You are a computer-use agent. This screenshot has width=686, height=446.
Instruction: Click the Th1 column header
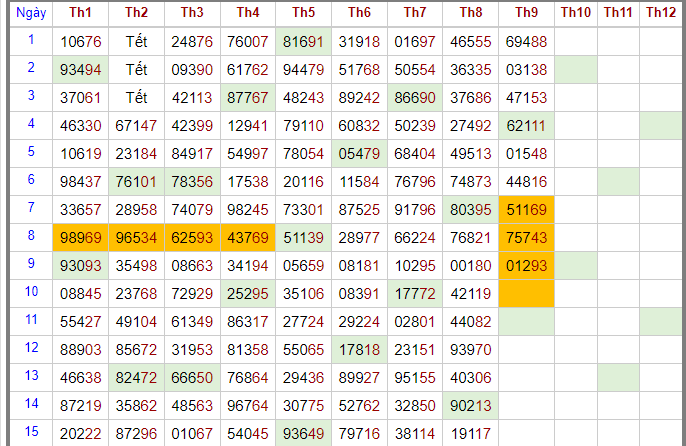(x=81, y=13)
